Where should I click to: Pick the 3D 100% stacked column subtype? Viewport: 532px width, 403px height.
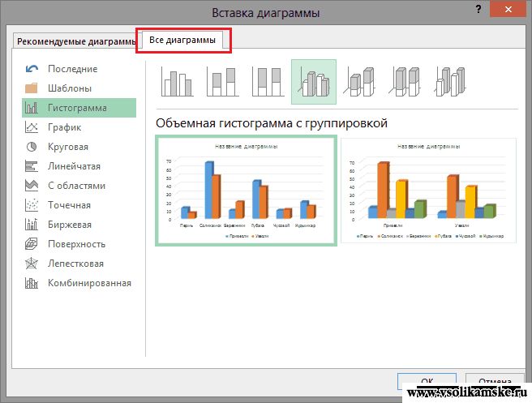(403, 82)
